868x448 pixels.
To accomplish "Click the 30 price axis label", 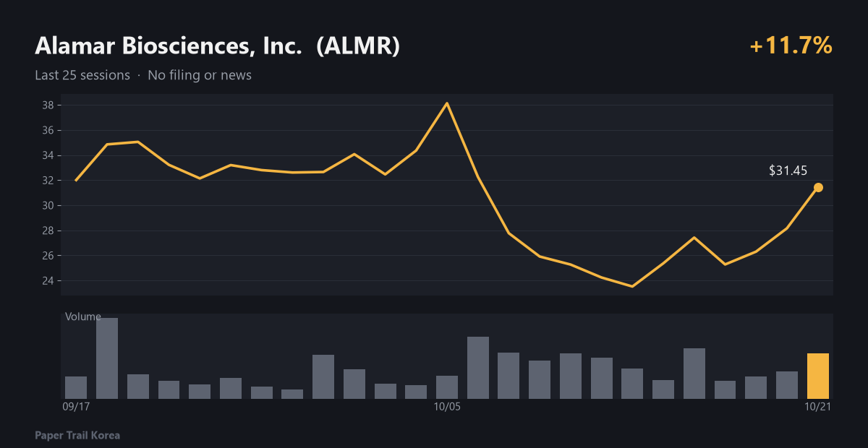I will click(48, 206).
